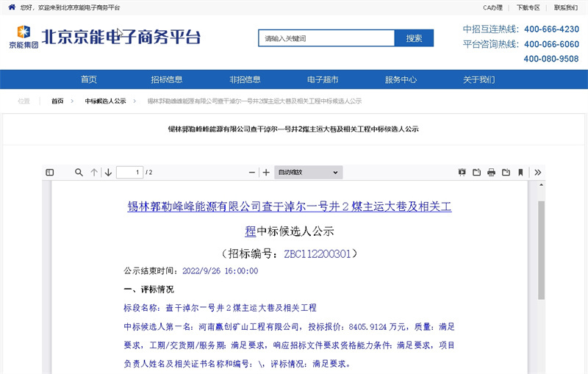Click the last breadcrumb item, the notice title
This screenshot has height=374, width=588.
[x=254, y=101]
